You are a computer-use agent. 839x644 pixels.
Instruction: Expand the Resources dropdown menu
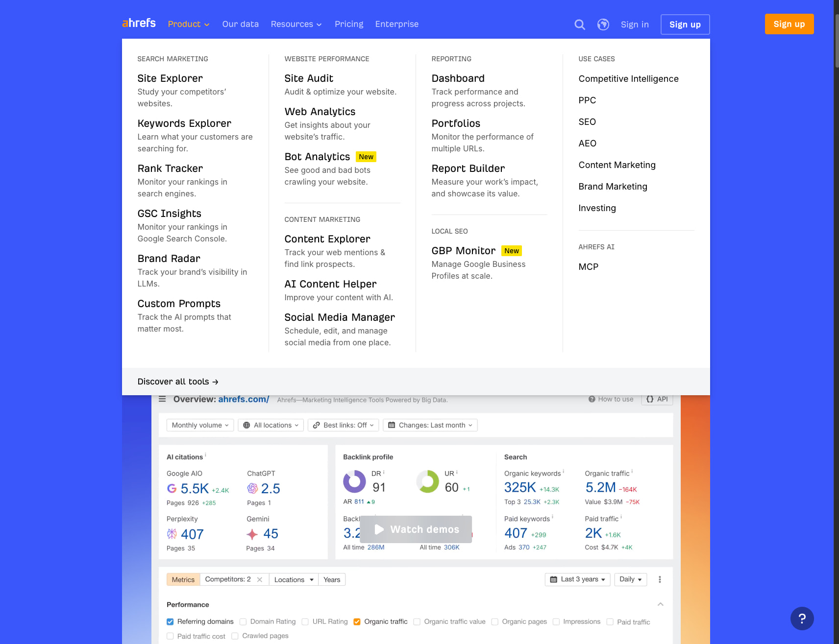click(x=296, y=24)
